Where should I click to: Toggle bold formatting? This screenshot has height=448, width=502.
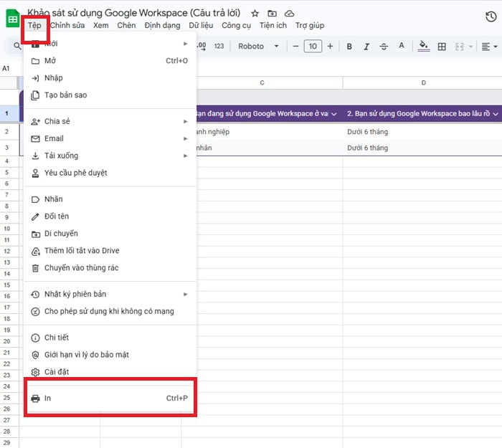(x=349, y=47)
